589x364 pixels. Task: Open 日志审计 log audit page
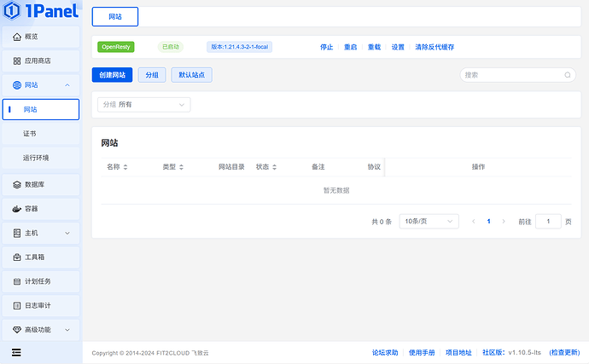pyautogui.click(x=37, y=305)
